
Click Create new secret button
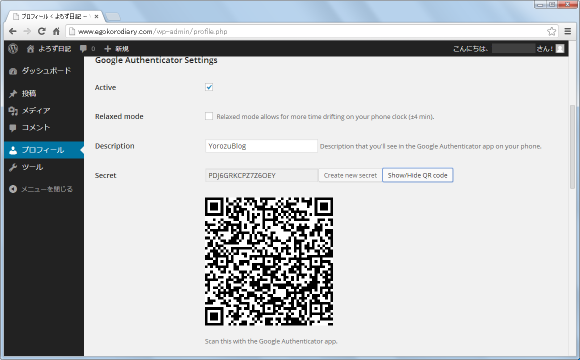coord(350,175)
